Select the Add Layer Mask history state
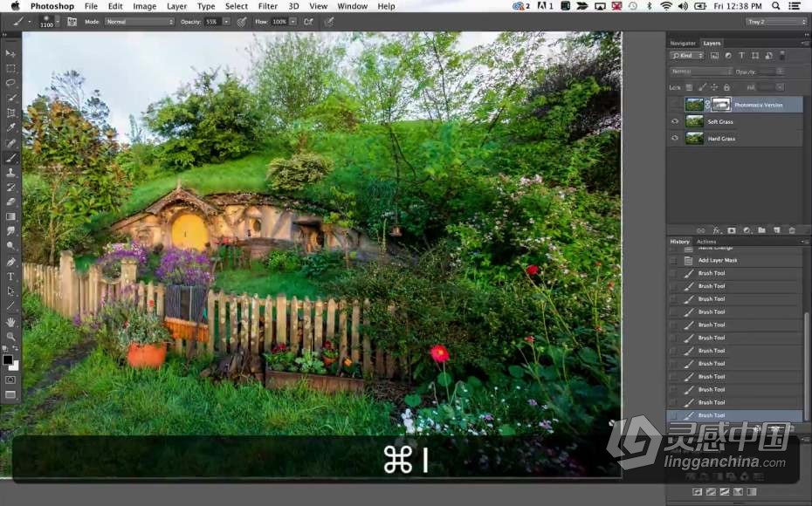812x506 pixels. pos(735,260)
